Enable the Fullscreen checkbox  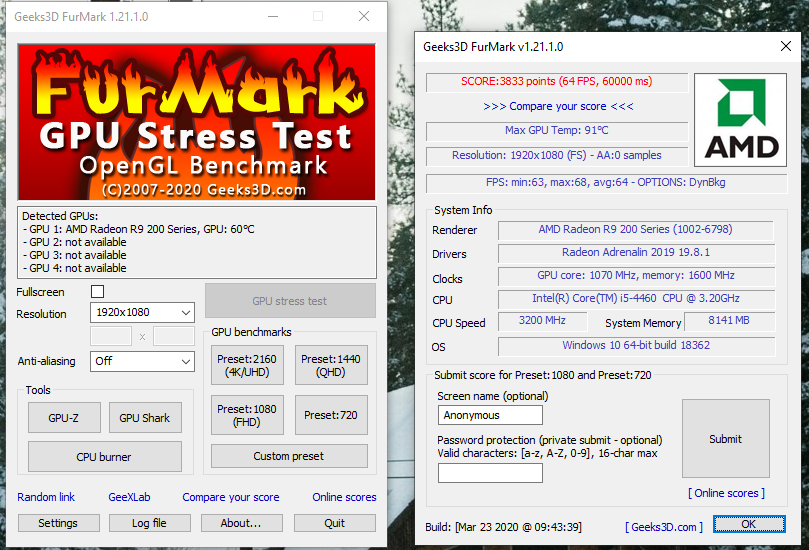pyautogui.click(x=98, y=292)
